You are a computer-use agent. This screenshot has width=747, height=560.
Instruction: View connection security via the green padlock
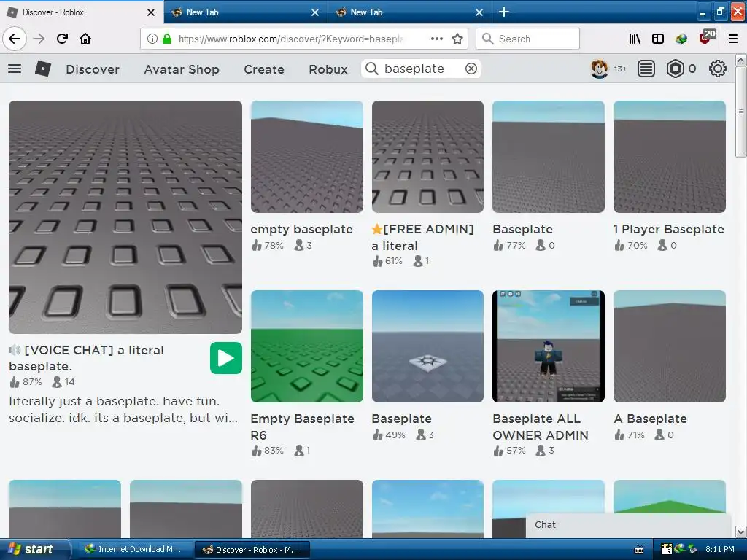point(167,39)
